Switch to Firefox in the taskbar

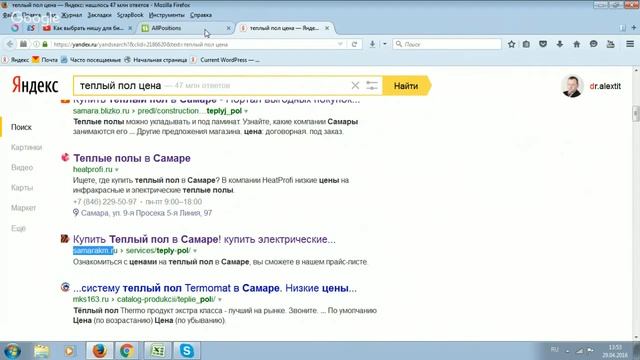(99, 351)
